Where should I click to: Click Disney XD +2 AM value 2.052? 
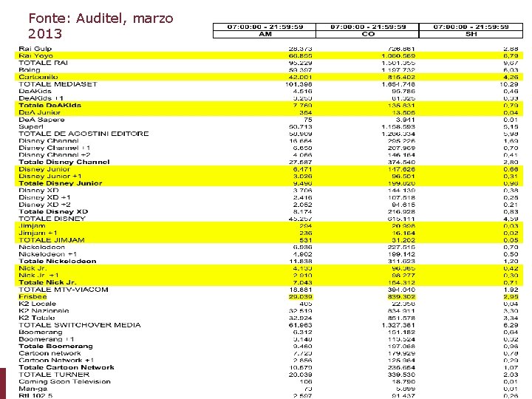[x=303, y=205]
